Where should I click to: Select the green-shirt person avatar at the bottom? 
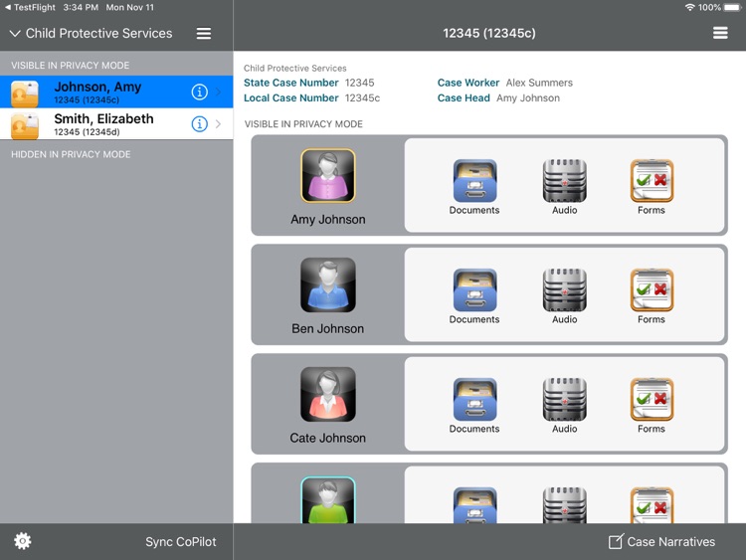pos(328,499)
